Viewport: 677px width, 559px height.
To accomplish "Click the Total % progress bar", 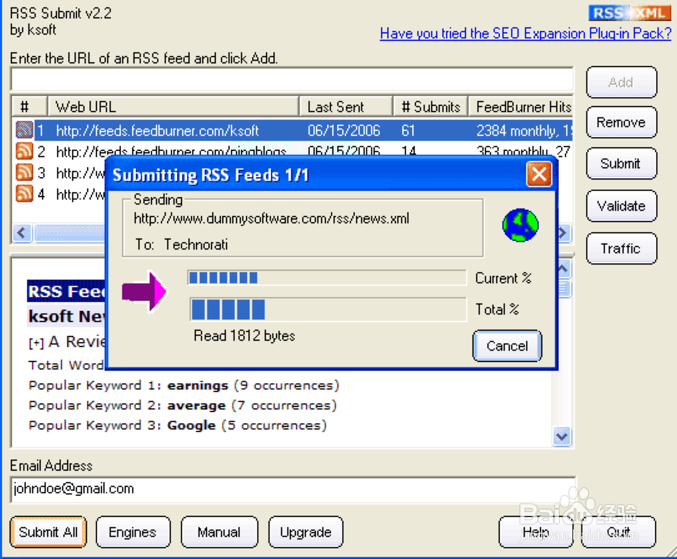I will coord(328,309).
